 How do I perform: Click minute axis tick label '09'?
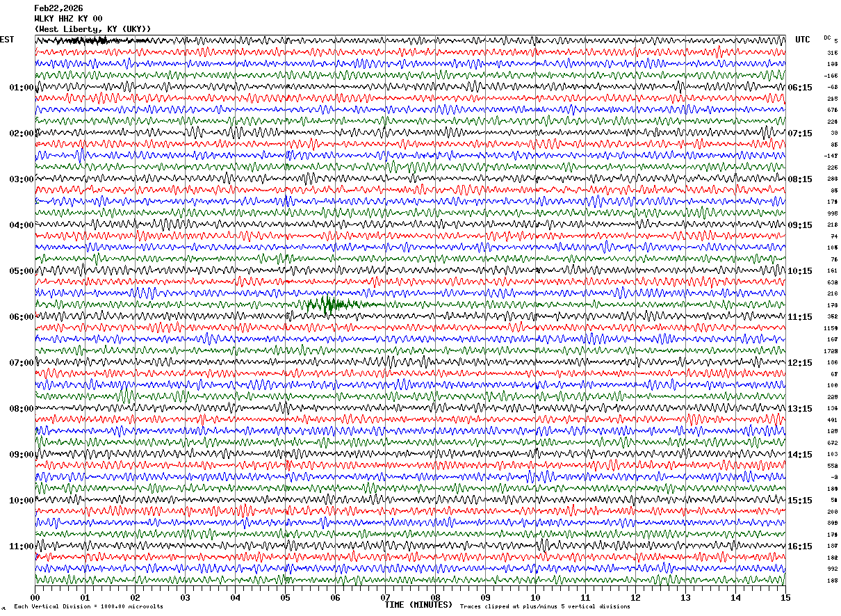[x=485, y=598]
